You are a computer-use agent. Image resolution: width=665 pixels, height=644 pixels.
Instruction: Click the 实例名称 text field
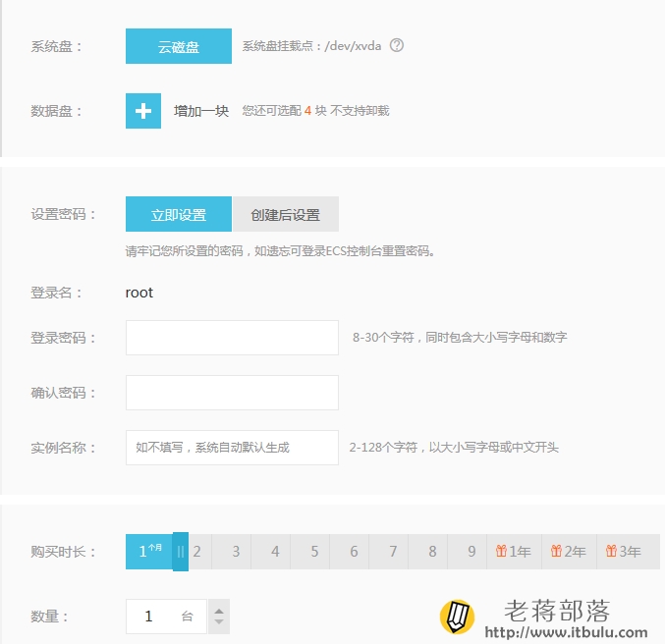(232, 448)
